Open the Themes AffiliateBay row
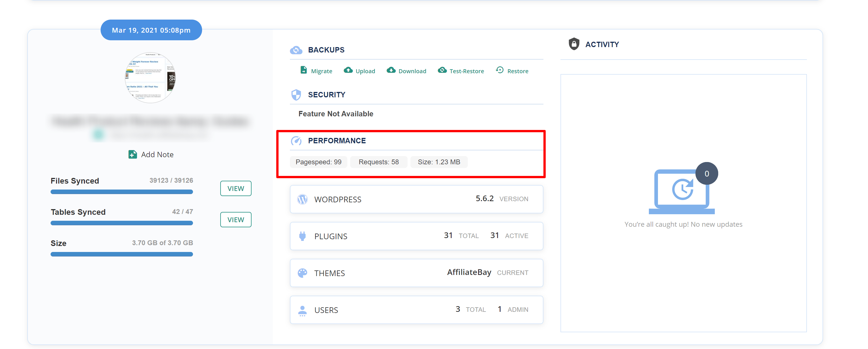Image resolution: width=868 pixels, height=349 pixels. coord(416,273)
